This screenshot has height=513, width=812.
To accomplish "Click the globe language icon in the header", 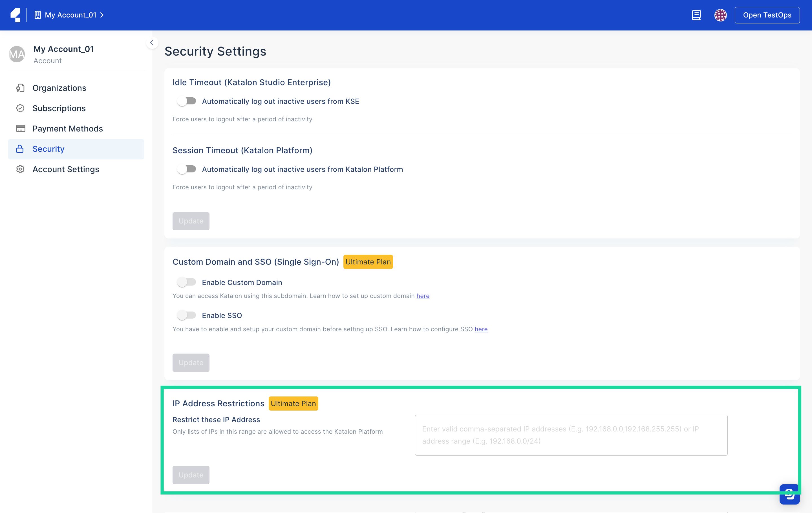I will tap(721, 15).
